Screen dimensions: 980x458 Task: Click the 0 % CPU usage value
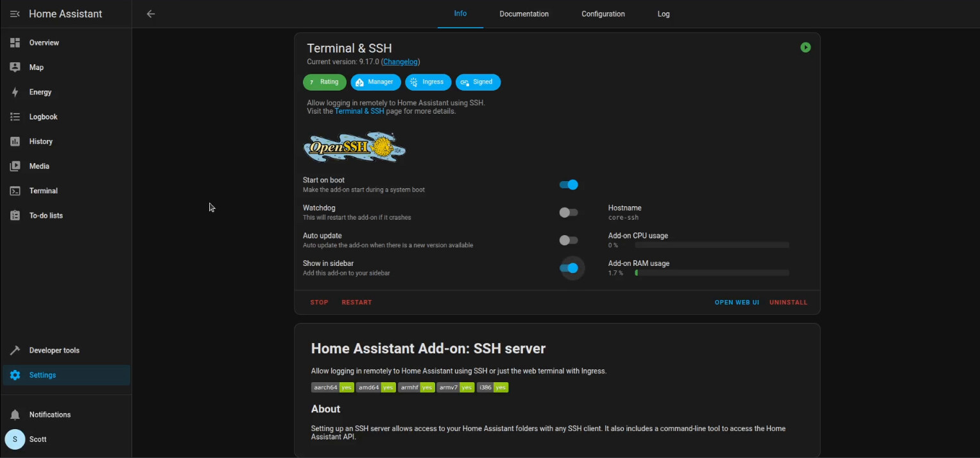613,245
